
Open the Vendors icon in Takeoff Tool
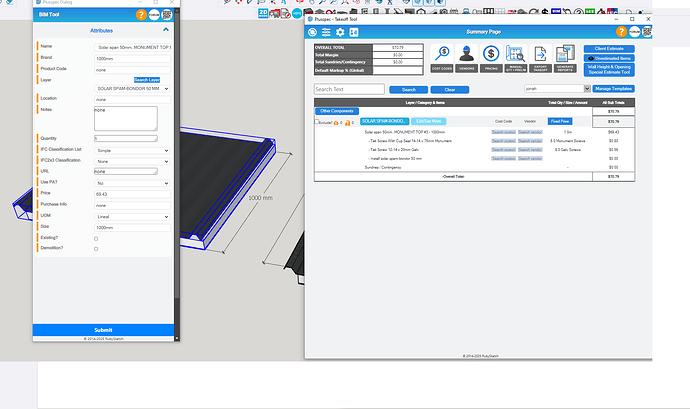466,58
